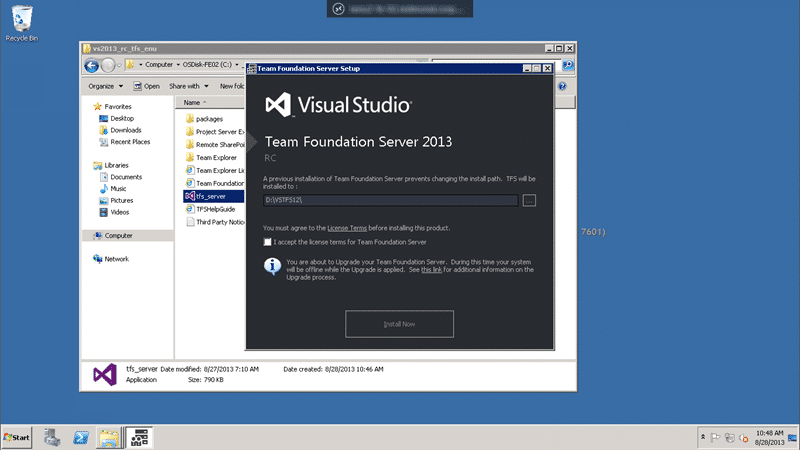Click the large Visual Studio icon in details pane
Viewport: 800px width, 450px height.
click(x=105, y=374)
